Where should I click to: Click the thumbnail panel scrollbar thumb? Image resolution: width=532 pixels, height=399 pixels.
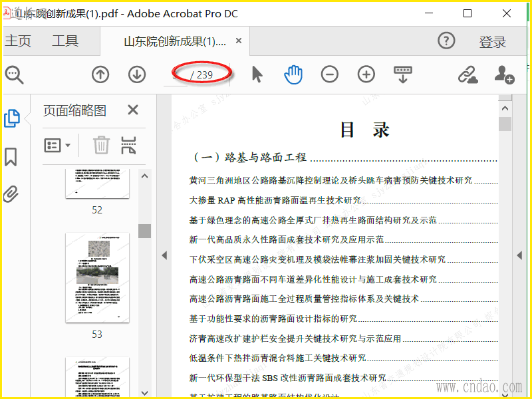point(144,231)
